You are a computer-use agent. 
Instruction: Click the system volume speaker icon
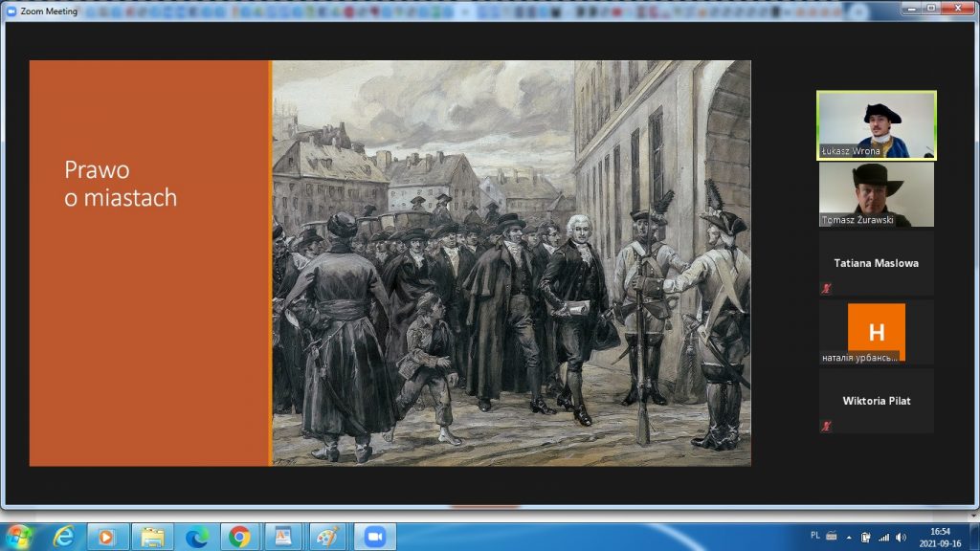point(899,537)
